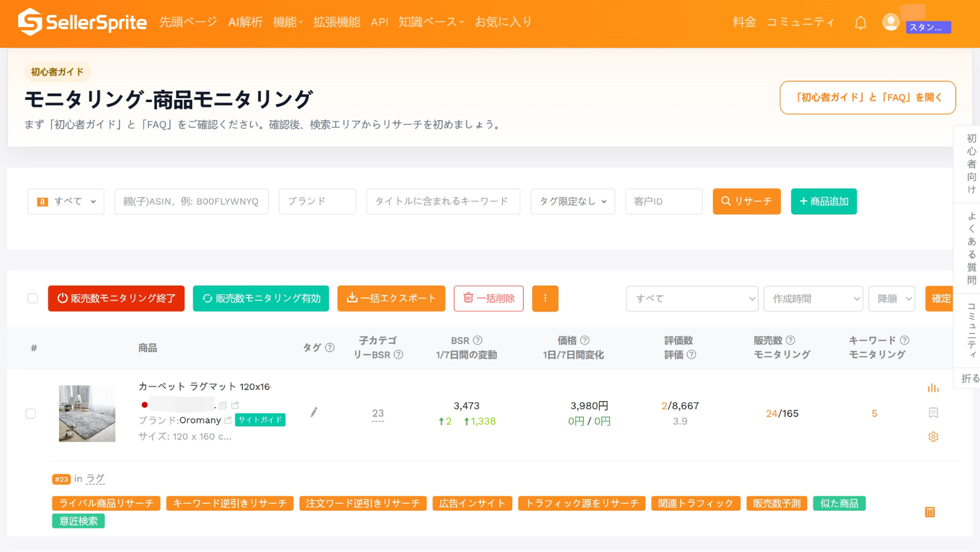Expand the 機能 navigation menu
Image resolution: width=980 pixels, height=552 pixels.
(x=288, y=22)
